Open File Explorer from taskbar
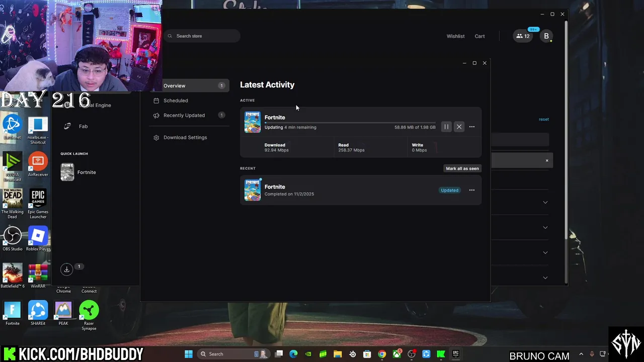This screenshot has height=362, width=644. pyautogui.click(x=338, y=354)
